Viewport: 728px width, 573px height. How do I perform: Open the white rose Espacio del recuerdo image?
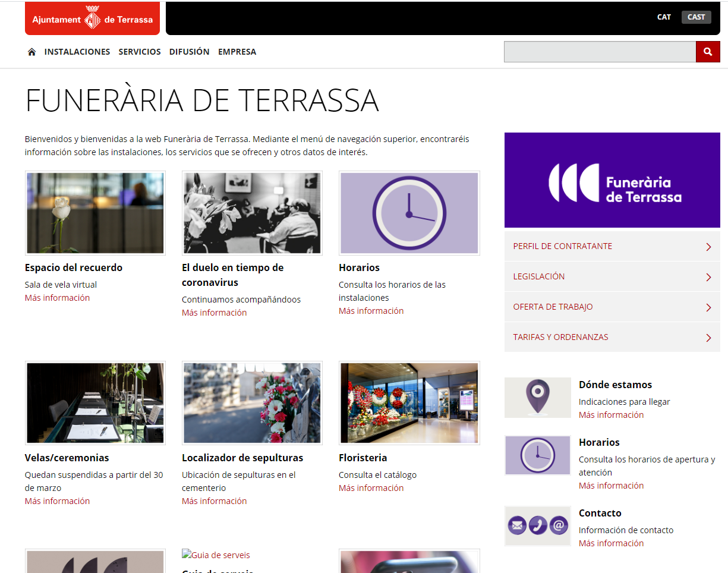[x=95, y=213]
